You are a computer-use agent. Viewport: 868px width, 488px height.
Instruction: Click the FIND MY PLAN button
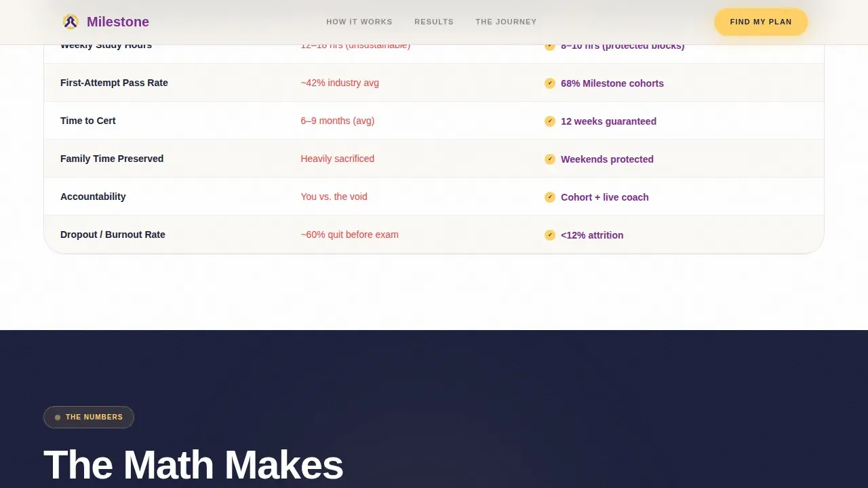tap(761, 22)
